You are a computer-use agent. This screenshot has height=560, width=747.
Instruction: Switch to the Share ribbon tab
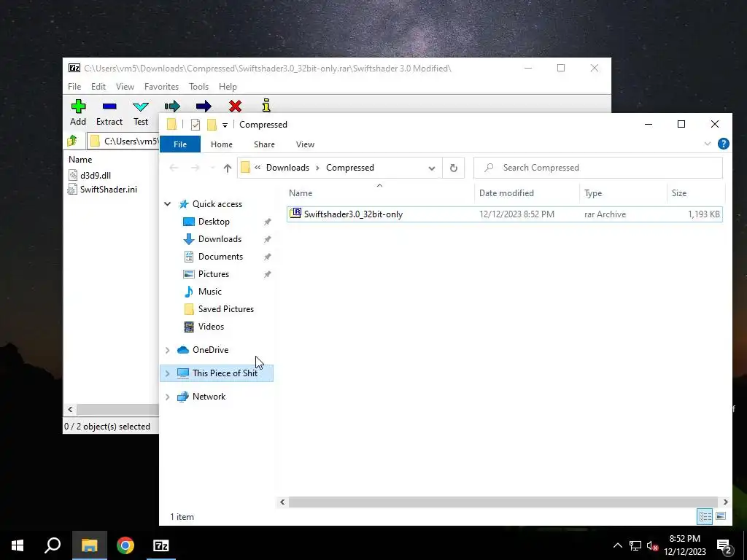tap(264, 144)
